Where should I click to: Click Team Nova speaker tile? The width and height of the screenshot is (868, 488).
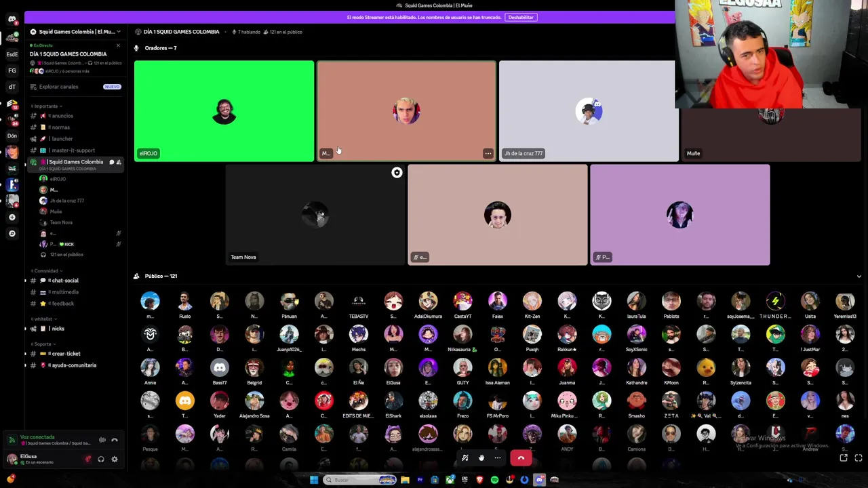[x=315, y=215]
